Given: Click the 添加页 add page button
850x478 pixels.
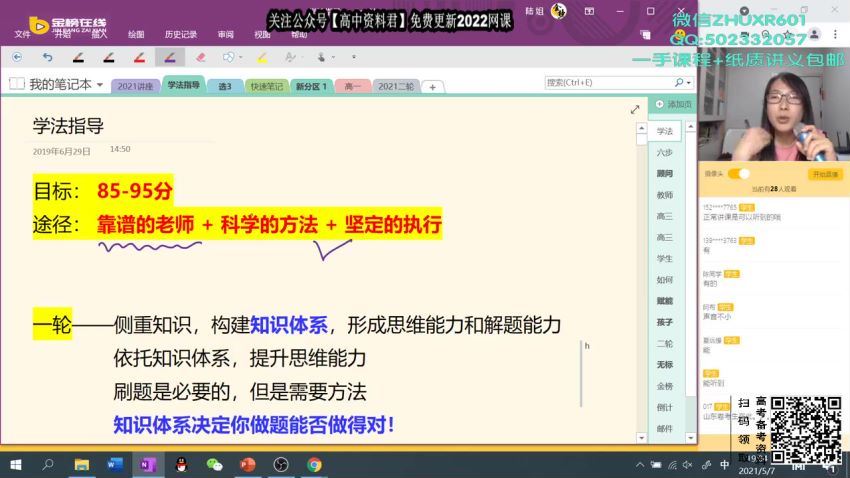Looking at the screenshot, I should (x=673, y=104).
